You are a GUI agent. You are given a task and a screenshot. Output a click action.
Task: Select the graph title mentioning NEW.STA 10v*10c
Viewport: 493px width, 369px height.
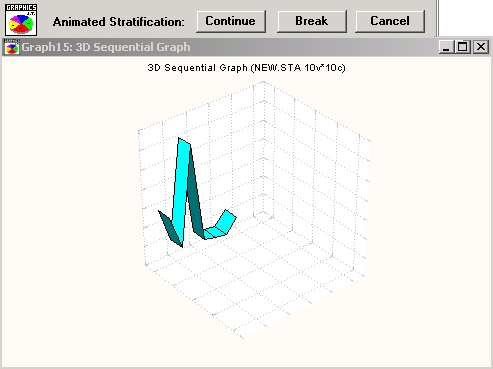246,68
